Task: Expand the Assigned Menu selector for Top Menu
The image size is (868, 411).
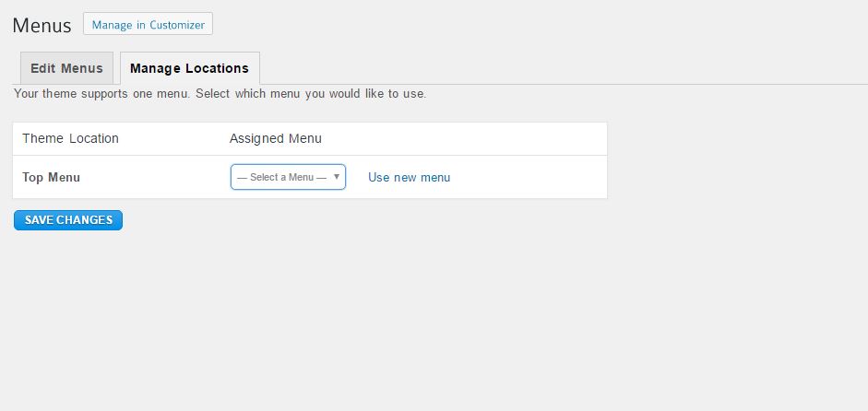Action: pyautogui.click(x=288, y=177)
